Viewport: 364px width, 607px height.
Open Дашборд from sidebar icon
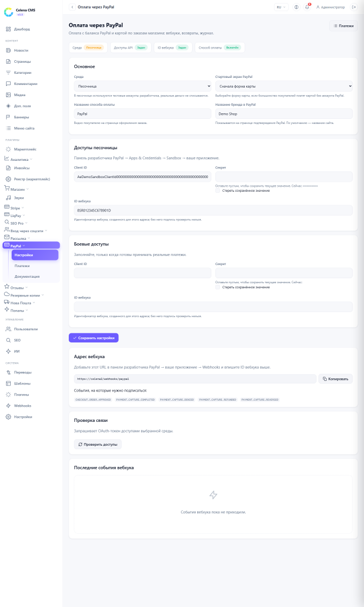tap(8, 29)
